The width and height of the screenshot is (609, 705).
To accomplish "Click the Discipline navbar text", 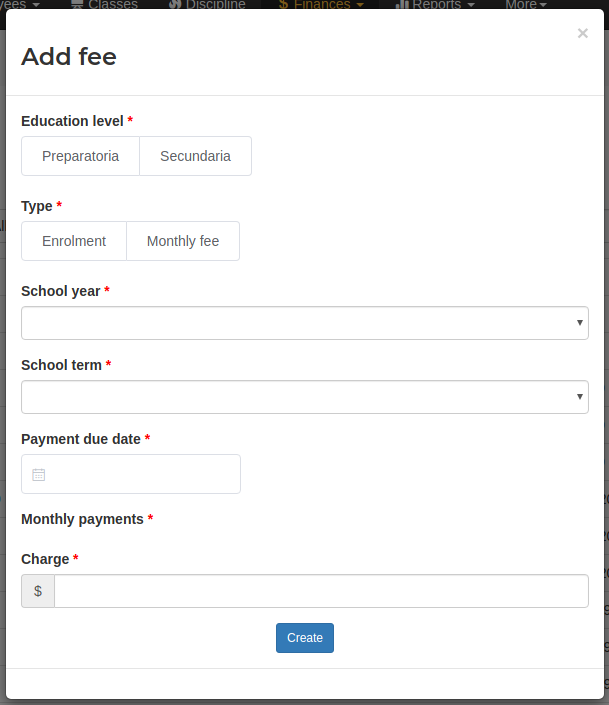I will point(215,4).
